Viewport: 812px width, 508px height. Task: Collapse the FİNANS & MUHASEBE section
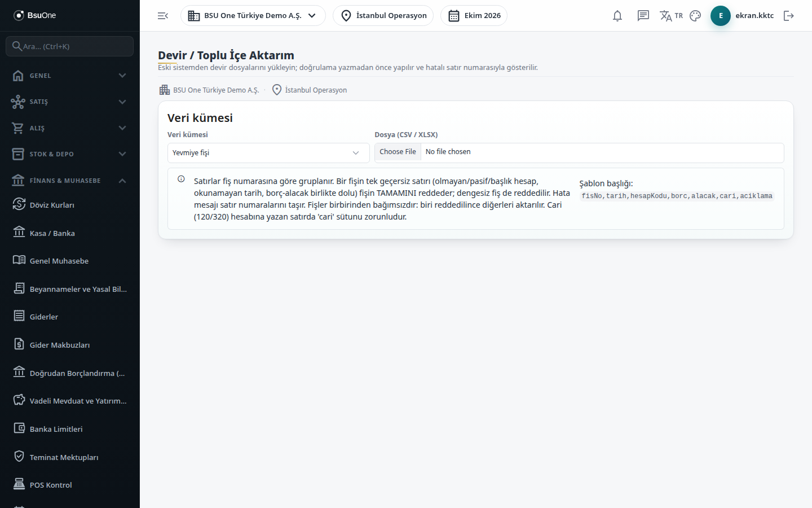tap(70, 181)
